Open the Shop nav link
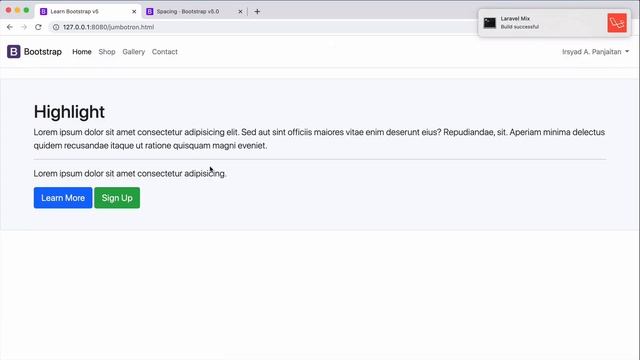This screenshot has width=640, height=360. coord(107,52)
